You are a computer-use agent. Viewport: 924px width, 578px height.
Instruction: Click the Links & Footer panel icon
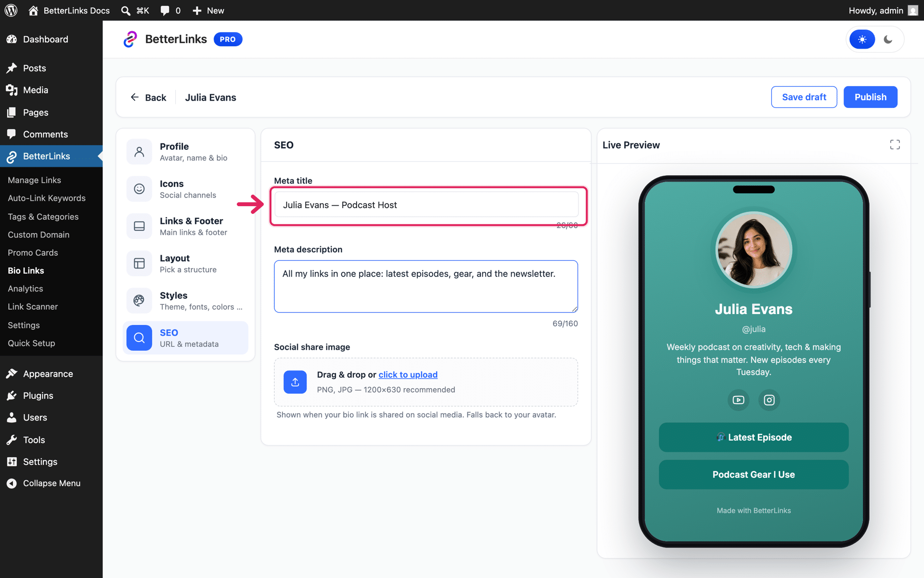pos(139,226)
